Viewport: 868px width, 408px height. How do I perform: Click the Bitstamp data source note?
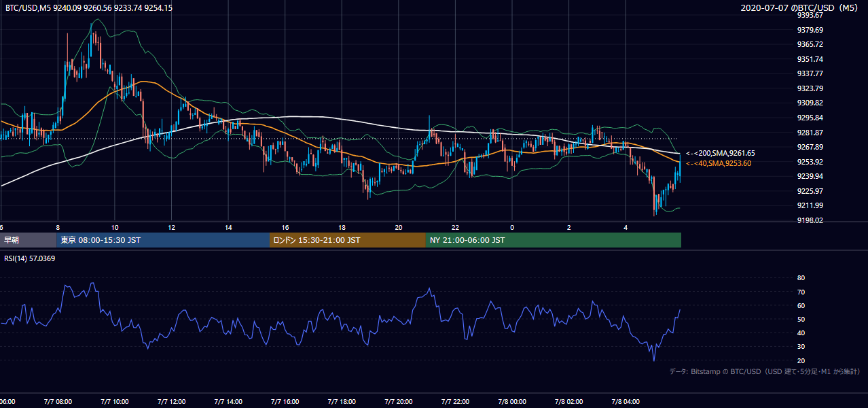(x=765, y=371)
